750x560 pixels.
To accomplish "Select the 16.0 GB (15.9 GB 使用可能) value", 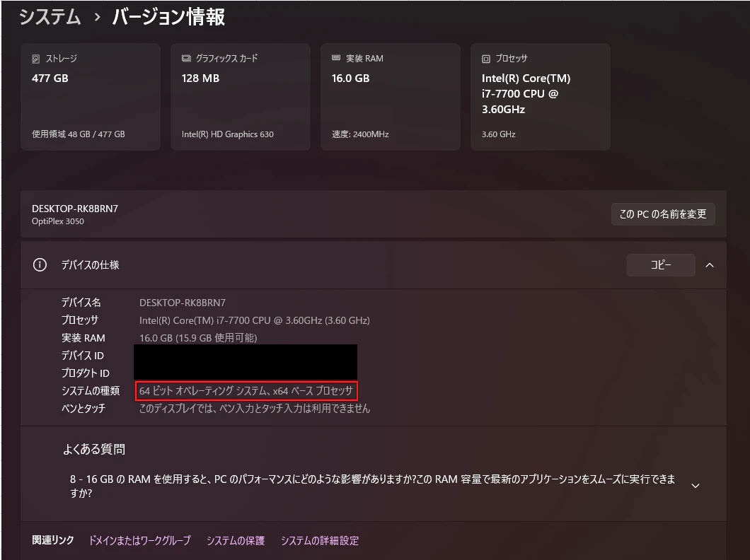I will [198, 338].
